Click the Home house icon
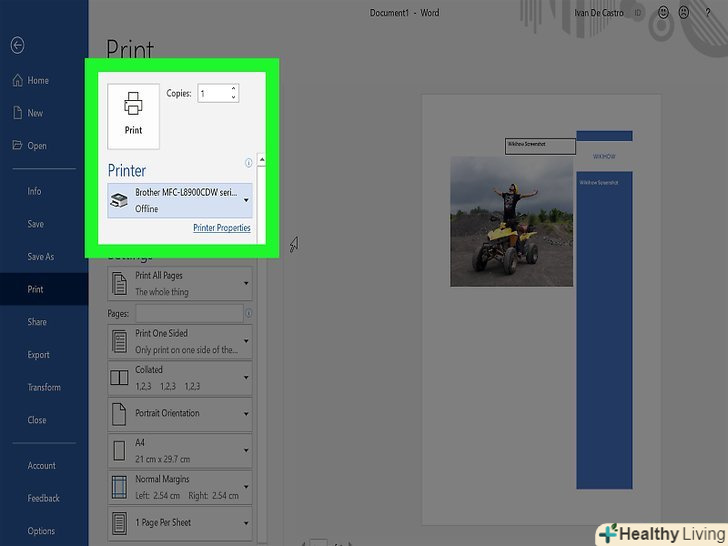The width and height of the screenshot is (728, 546). coord(18,80)
